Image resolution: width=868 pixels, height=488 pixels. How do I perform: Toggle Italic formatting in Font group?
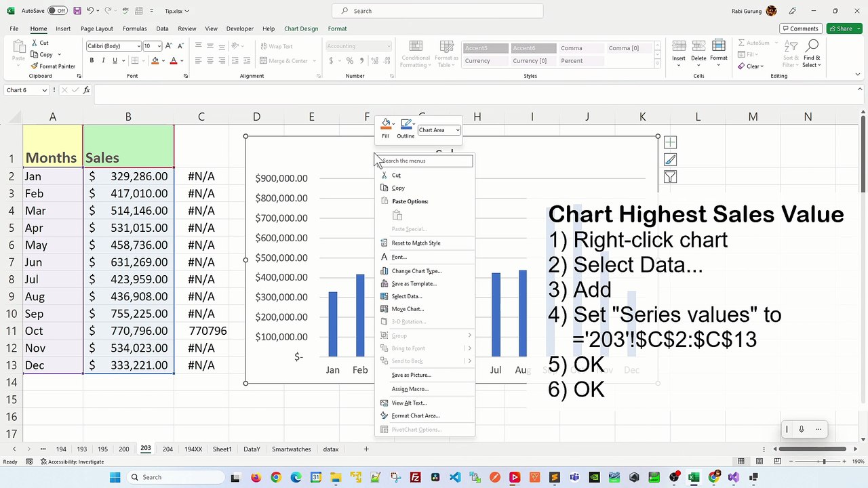tap(103, 60)
